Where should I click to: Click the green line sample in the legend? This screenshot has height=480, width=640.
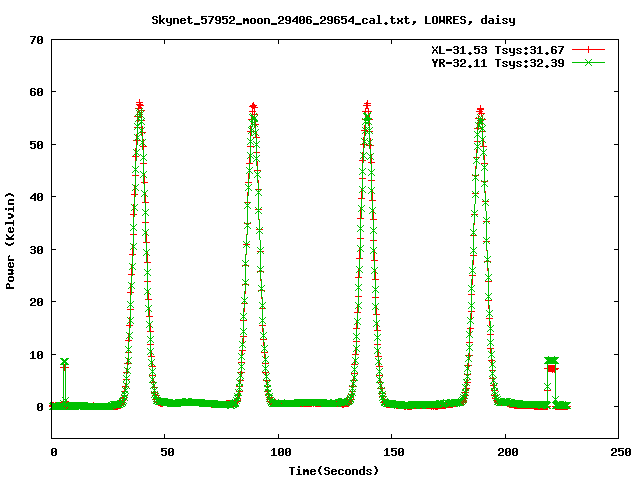[588, 62]
